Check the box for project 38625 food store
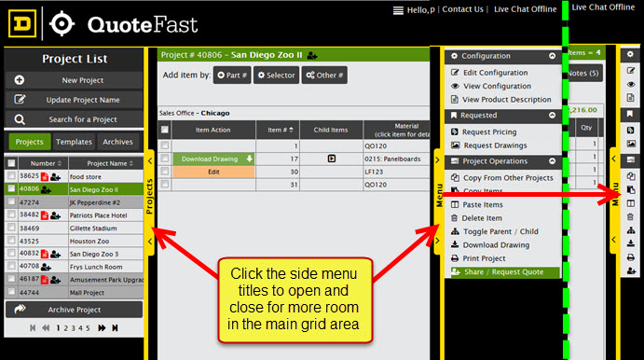The height and width of the screenshot is (360, 644). 11,176
